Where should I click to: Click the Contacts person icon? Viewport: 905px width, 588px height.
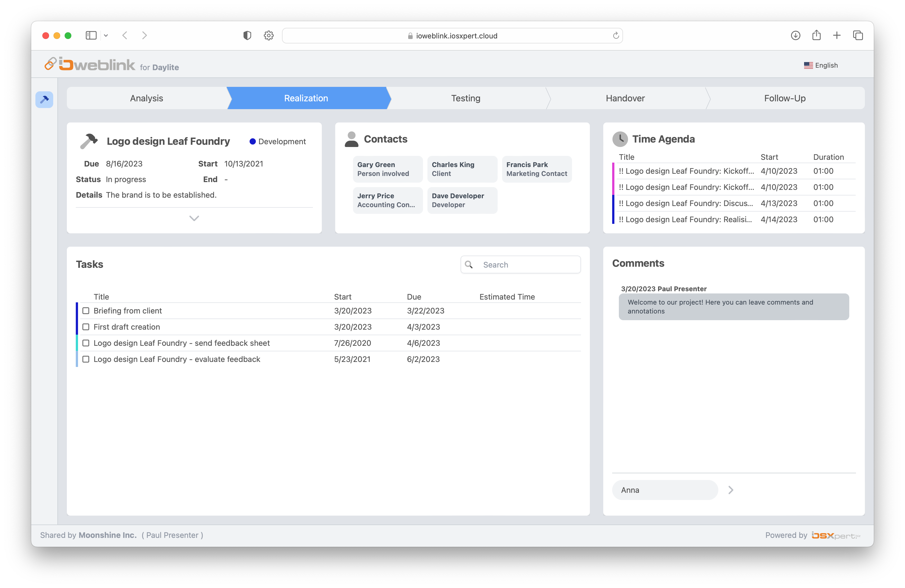pos(351,139)
